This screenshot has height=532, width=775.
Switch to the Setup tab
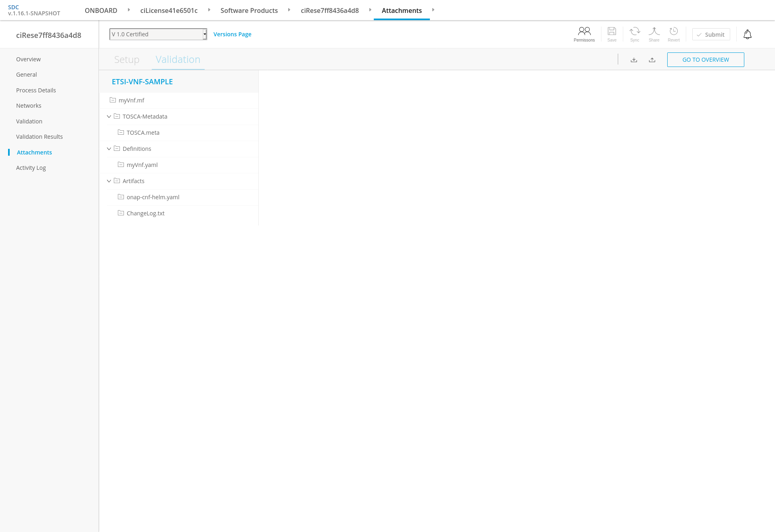[x=127, y=60]
